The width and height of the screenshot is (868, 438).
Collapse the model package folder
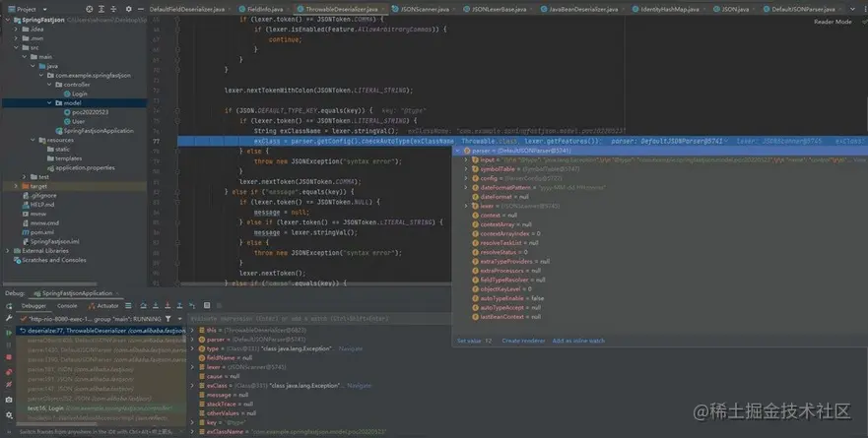pos(49,103)
